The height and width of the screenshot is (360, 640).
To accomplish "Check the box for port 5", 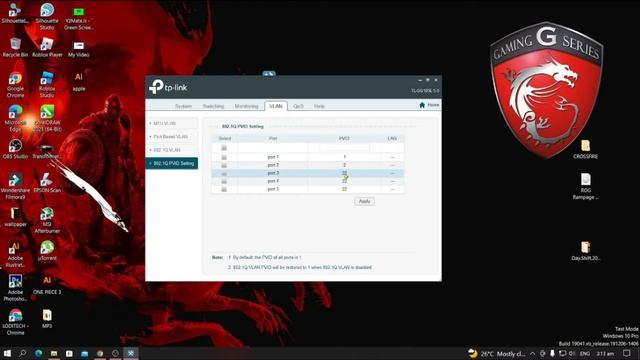I will coord(224,189).
